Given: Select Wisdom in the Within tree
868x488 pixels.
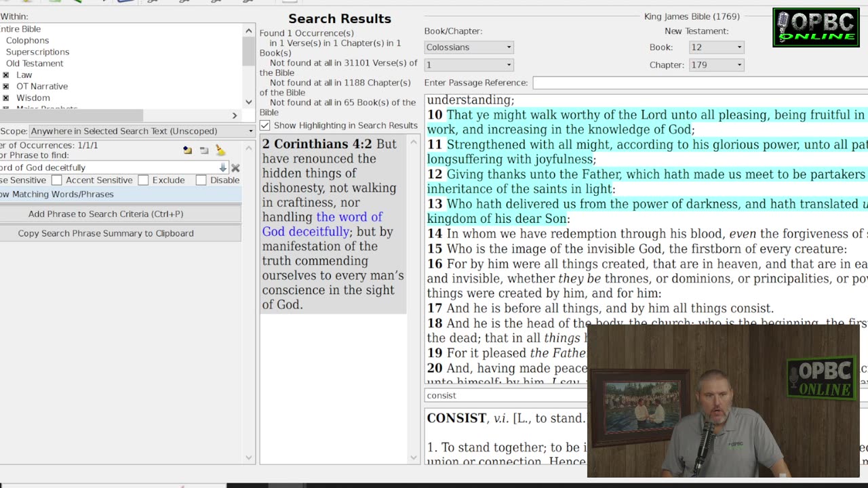Looking at the screenshot, I should pyautogui.click(x=33, y=98).
